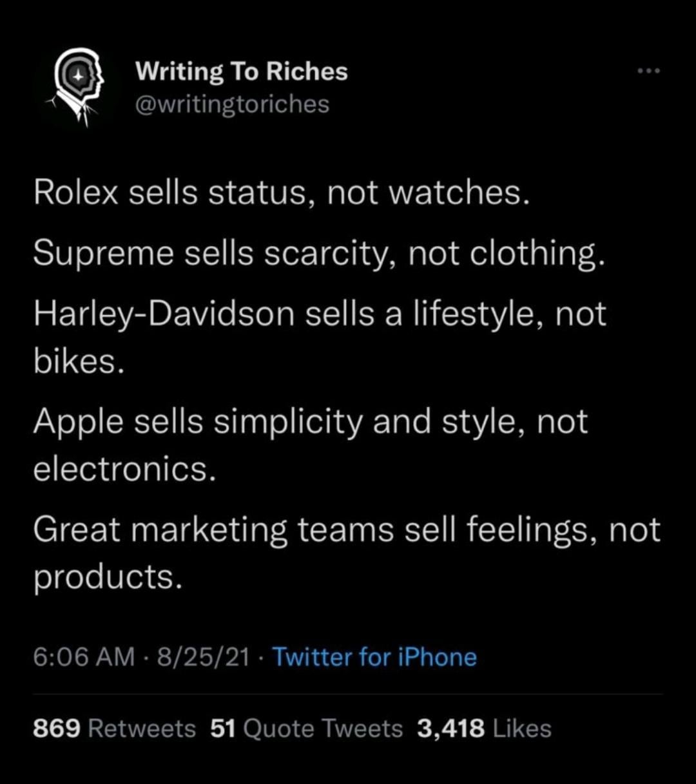The width and height of the screenshot is (696, 784).
Task: View the 3,418 Likes list
Action: 484,729
